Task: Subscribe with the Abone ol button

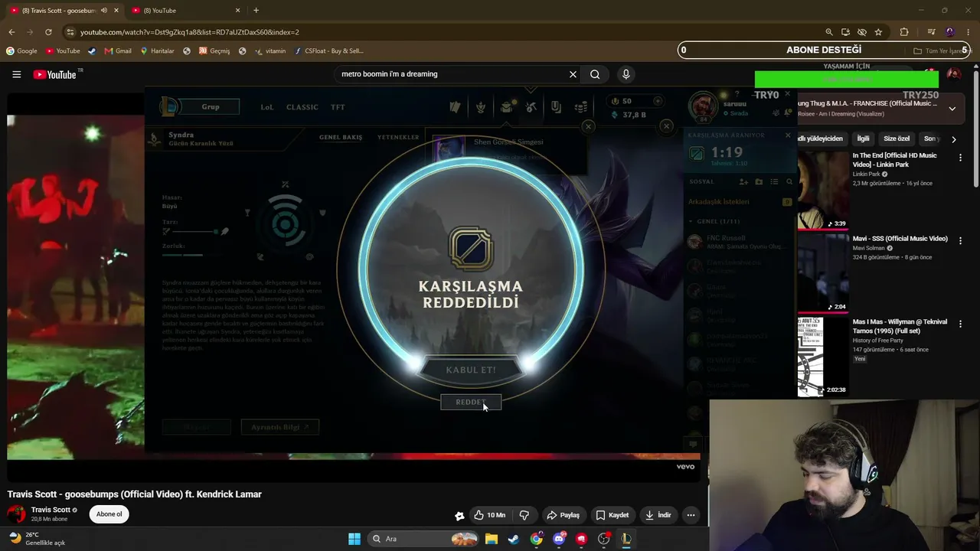Action: 109,514
